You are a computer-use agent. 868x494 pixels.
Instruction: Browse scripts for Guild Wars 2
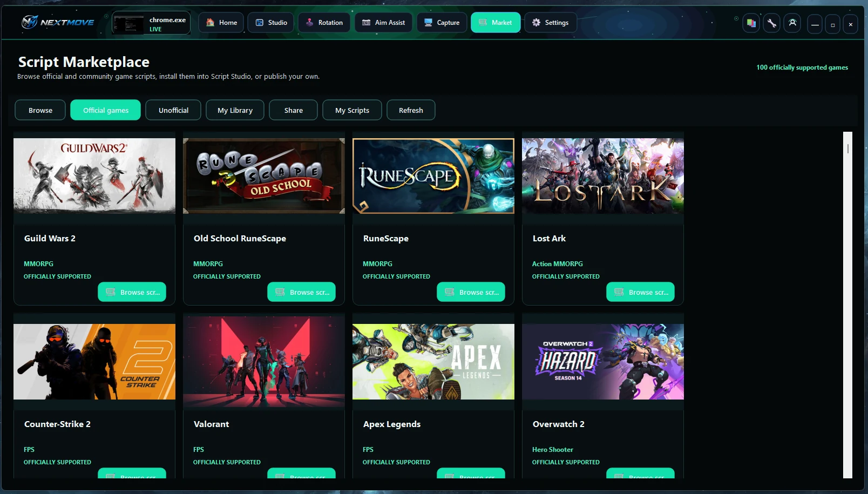132,292
